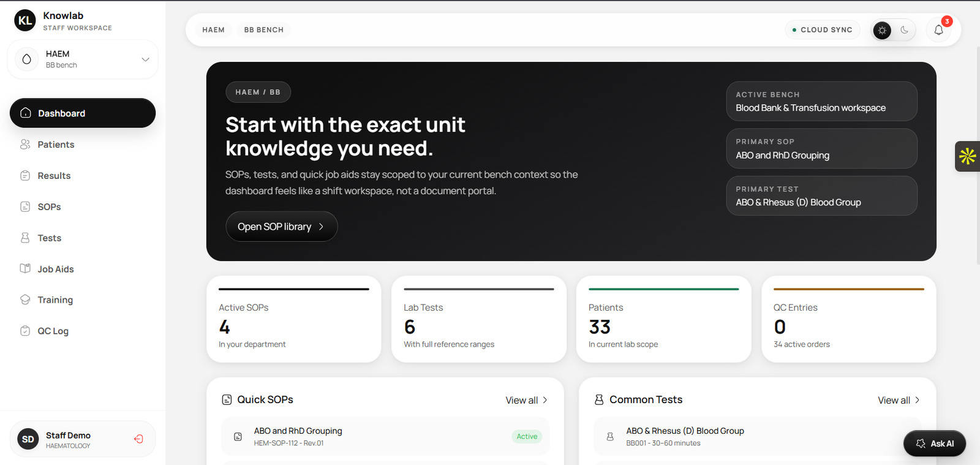Click the HAEM / BB hero badge

click(258, 92)
